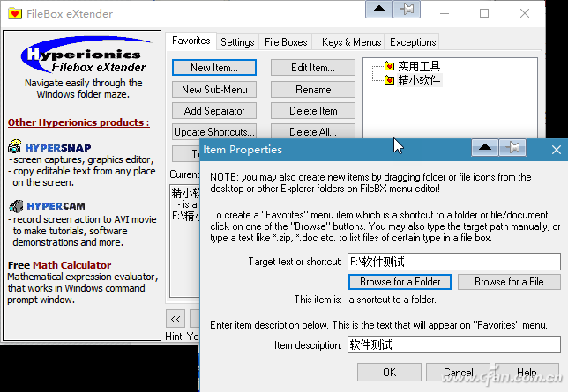Click the Rename button
568x392 pixels.
pos(313,89)
